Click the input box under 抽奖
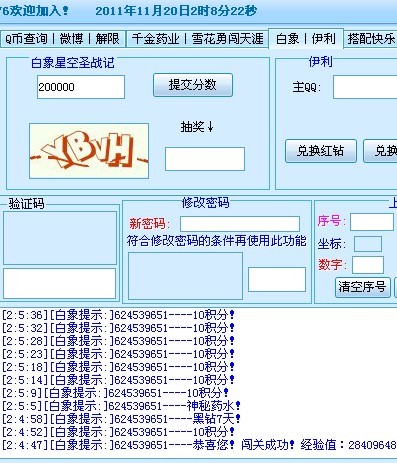The height and width of the screenshot is (463, 397). [x=205, y=159]
